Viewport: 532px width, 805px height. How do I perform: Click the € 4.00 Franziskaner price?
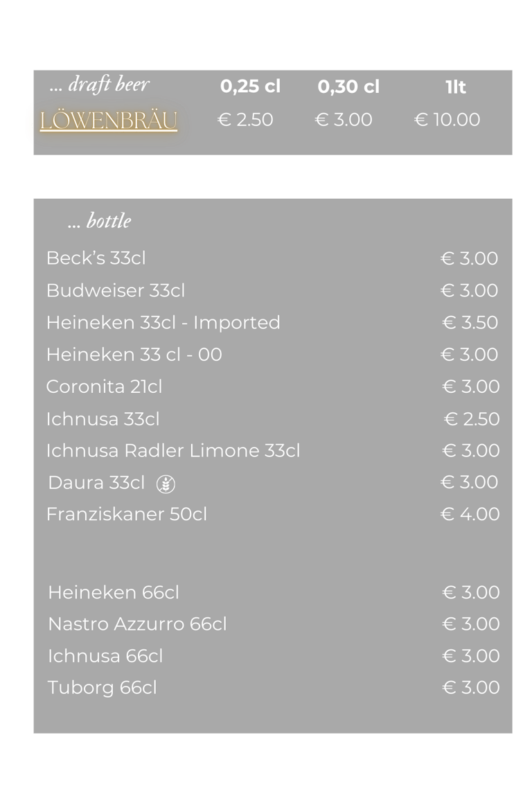point(470,514)
